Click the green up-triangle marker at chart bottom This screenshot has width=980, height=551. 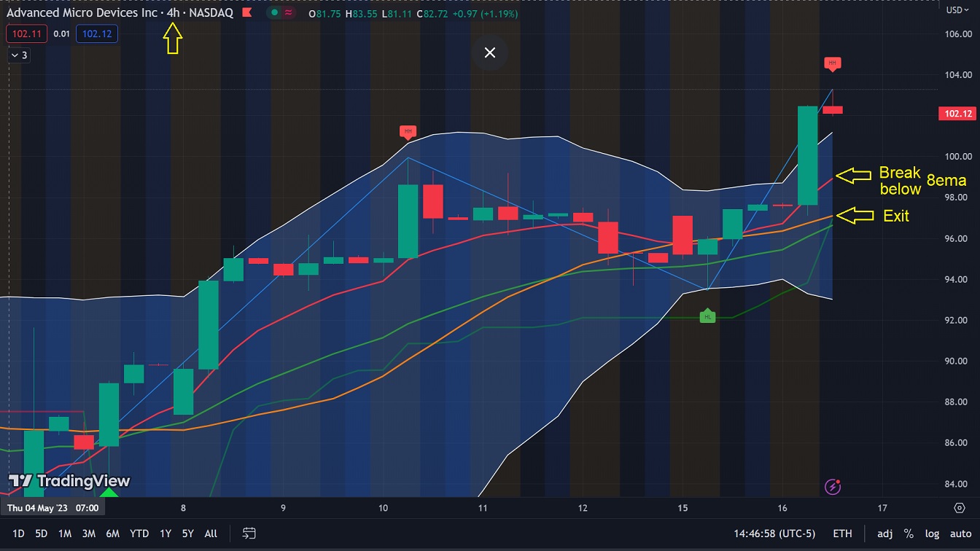coord(109,493)
